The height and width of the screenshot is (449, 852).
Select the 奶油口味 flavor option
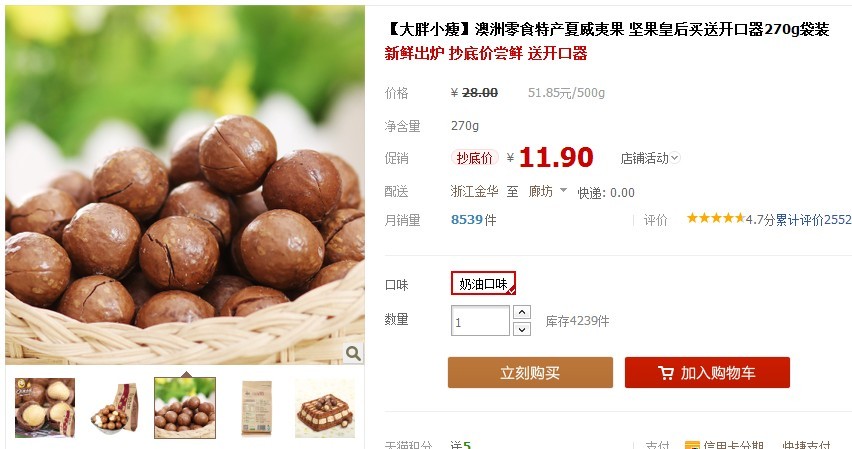tap(483, 283)
